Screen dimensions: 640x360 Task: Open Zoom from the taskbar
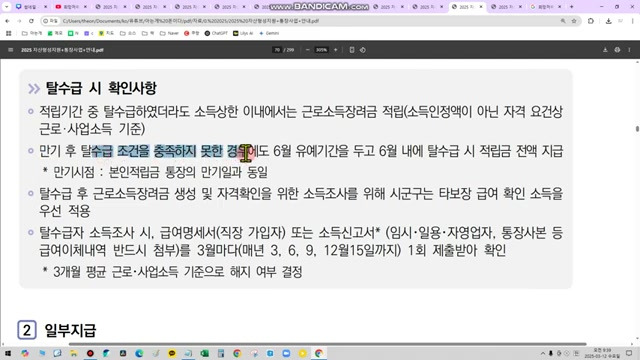286,353
